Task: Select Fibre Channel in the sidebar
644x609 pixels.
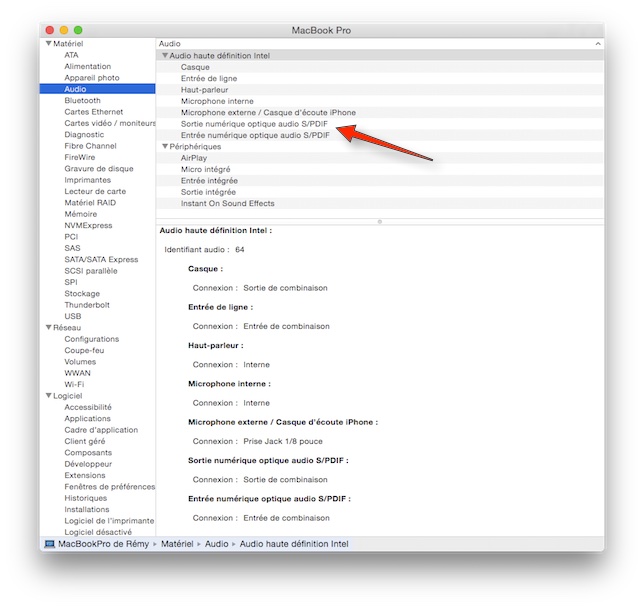Action: (x=90, y=146)
